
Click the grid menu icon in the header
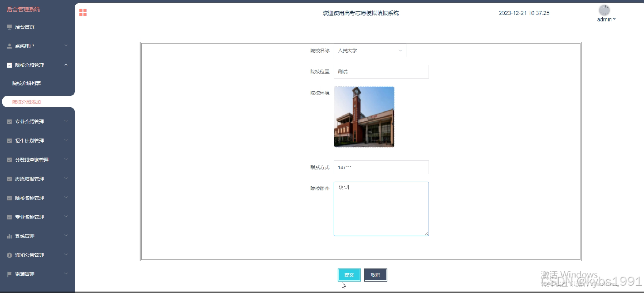(x=83, y=13)
